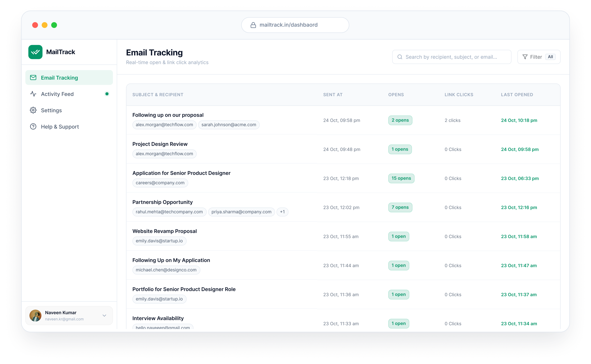
Task: Open the Application for Senior Product Designer subject
Action: coord(181,173)
